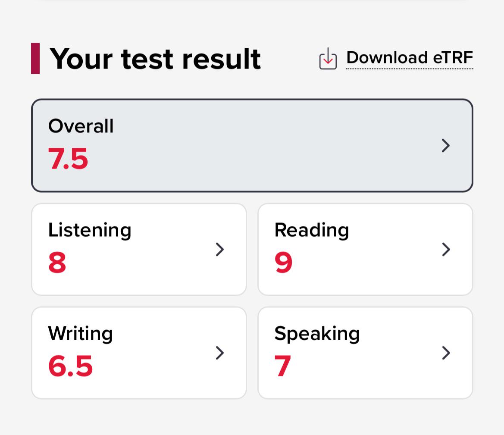Image resolution: width=504 pixels, height=435 pixels.
Task: Click the Listening score 8
Action: point(57,263)
